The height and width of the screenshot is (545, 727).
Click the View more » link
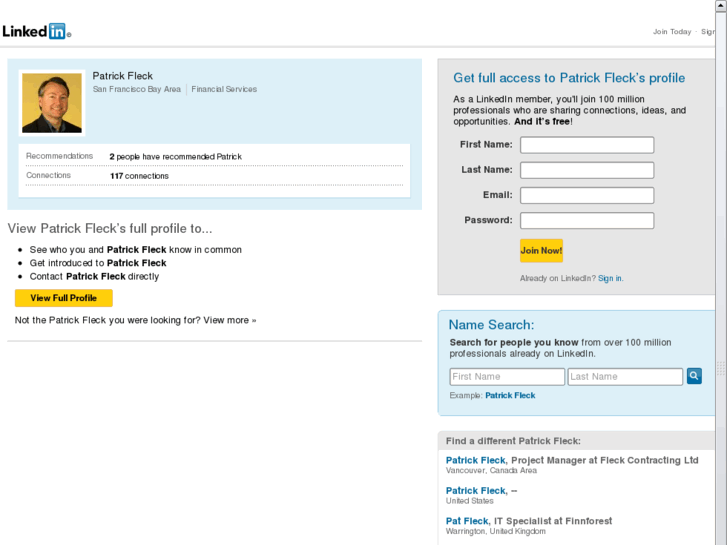coord(230,320)
